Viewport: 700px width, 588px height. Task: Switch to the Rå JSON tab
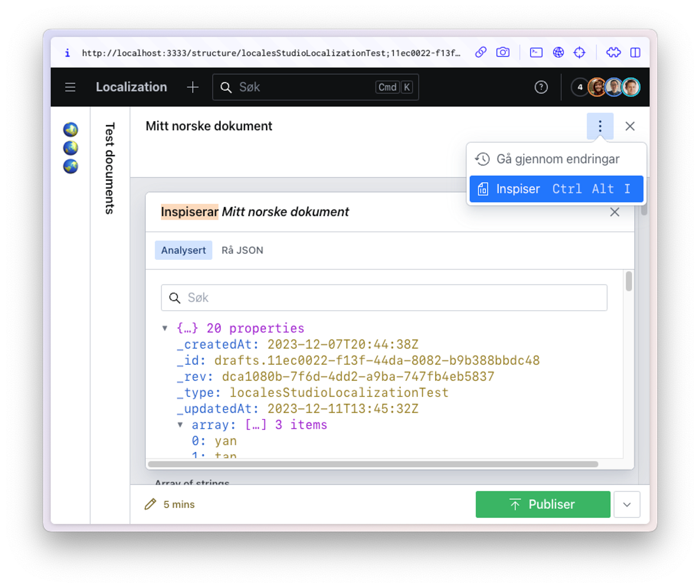point(242,250)
